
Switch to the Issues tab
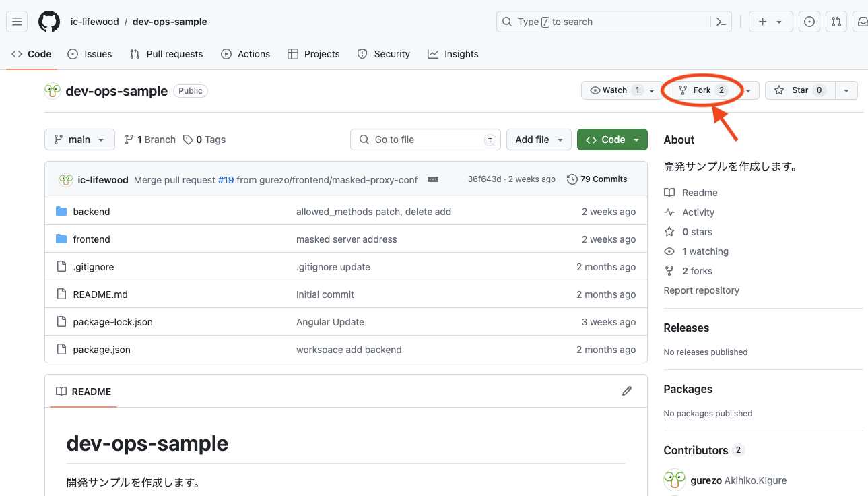pos(90,54)
